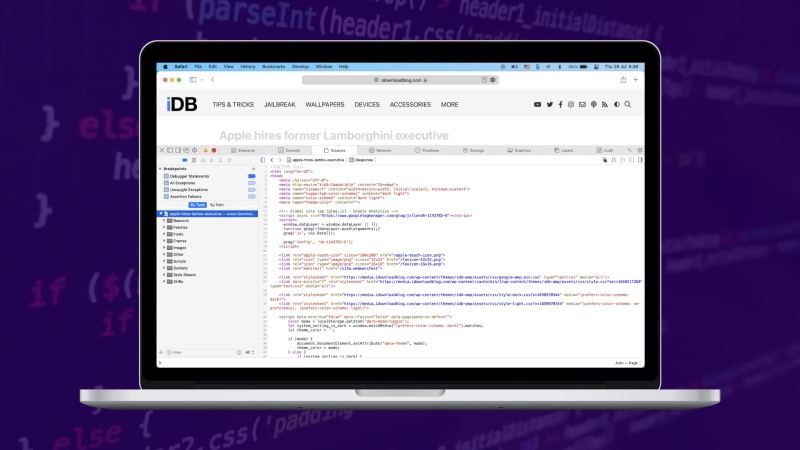Open the Develop menu in menu bar
The height and width of the screenshot is (450, 800).
click(301, 67)
